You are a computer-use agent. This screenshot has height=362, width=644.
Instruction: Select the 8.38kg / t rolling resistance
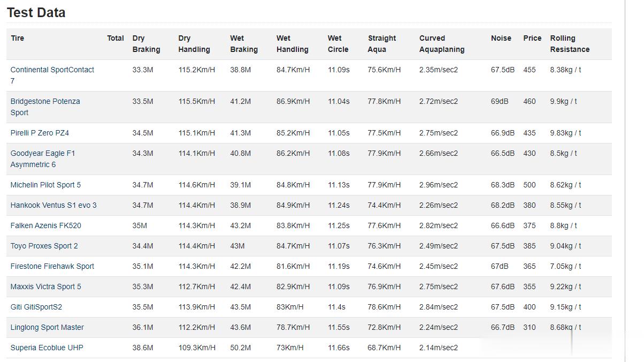pos(566,70)
